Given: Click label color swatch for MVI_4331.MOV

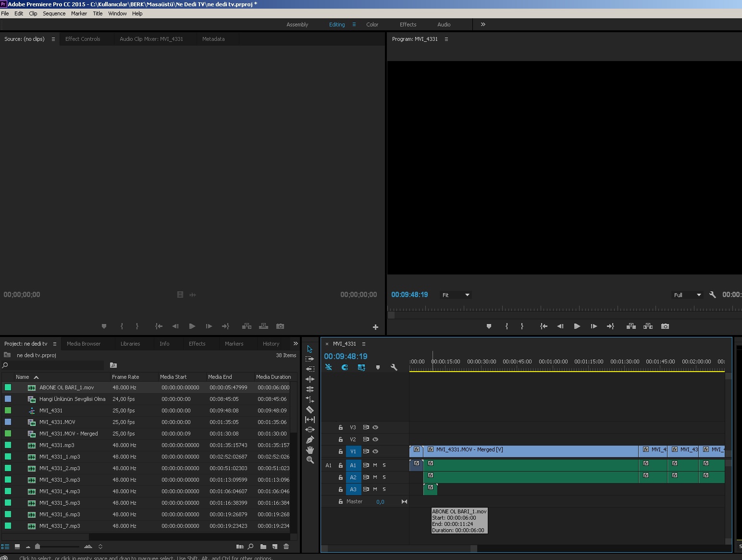Looking at the screenshot, I should pos(8,422).
